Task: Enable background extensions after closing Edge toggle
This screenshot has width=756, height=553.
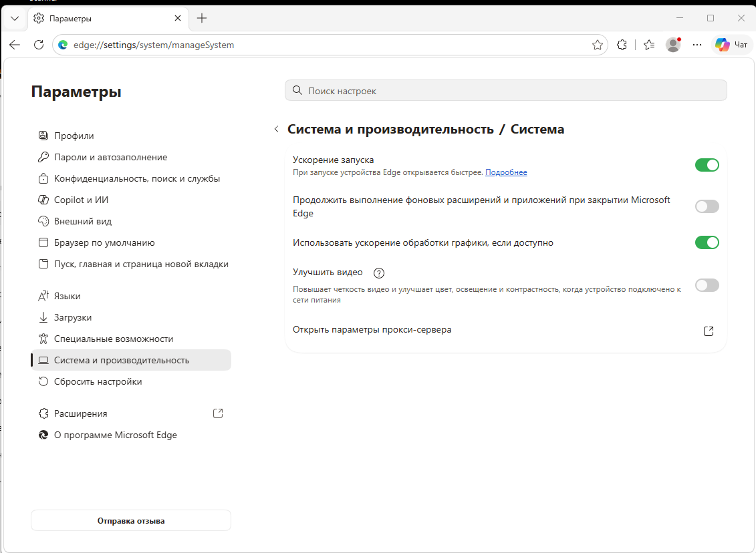Action: pos(707,206)
